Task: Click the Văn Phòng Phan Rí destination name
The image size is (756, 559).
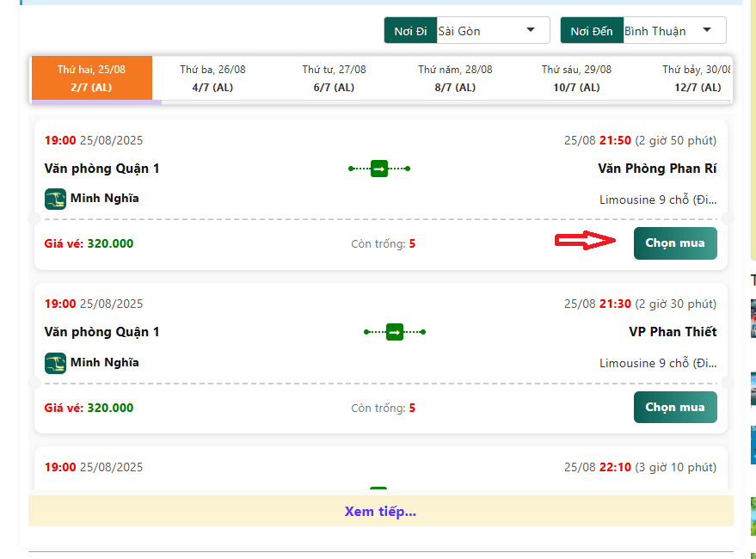Action: pos(657,169)
